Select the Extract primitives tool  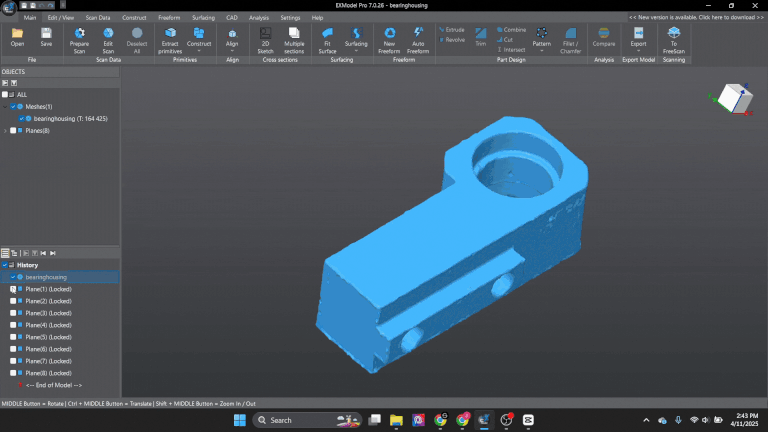pos(171,38)
